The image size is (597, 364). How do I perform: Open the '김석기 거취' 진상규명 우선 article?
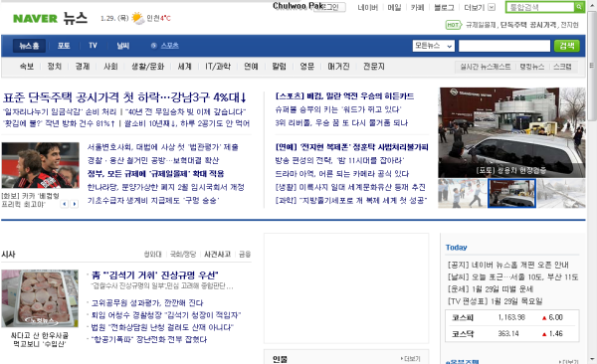pyautogui.click(x=155, y=274)
